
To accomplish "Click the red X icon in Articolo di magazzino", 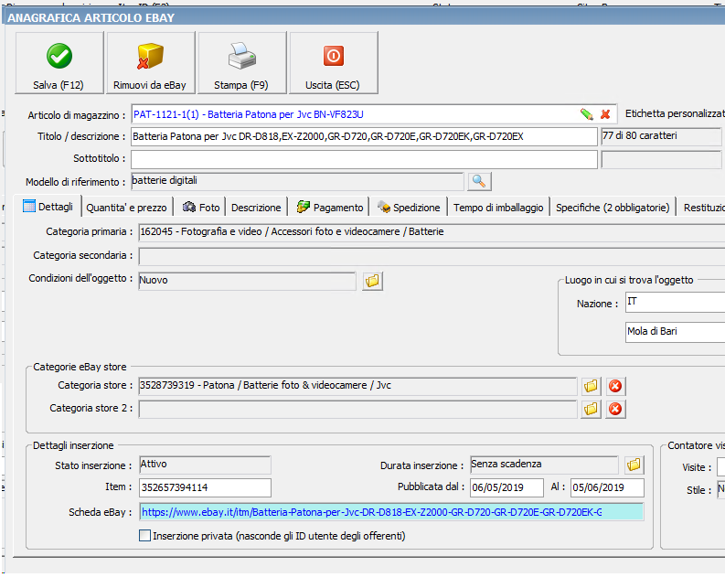I will (605, 114).
